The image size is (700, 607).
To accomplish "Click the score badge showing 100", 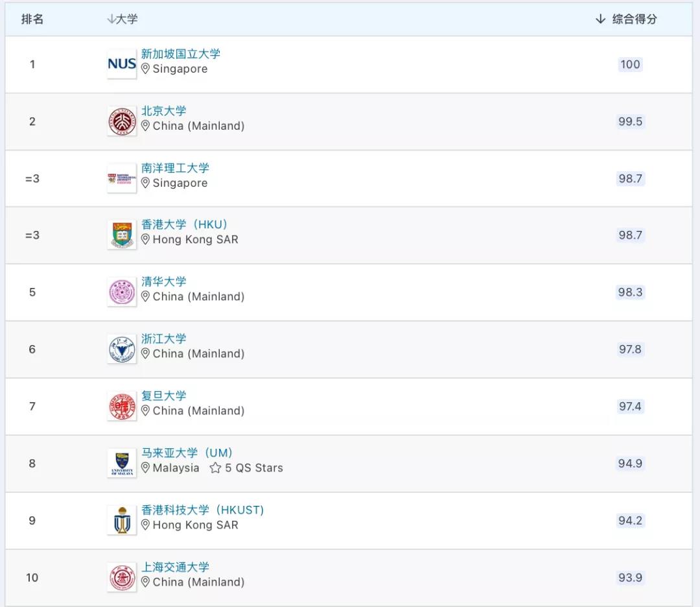I will (629, 64).
